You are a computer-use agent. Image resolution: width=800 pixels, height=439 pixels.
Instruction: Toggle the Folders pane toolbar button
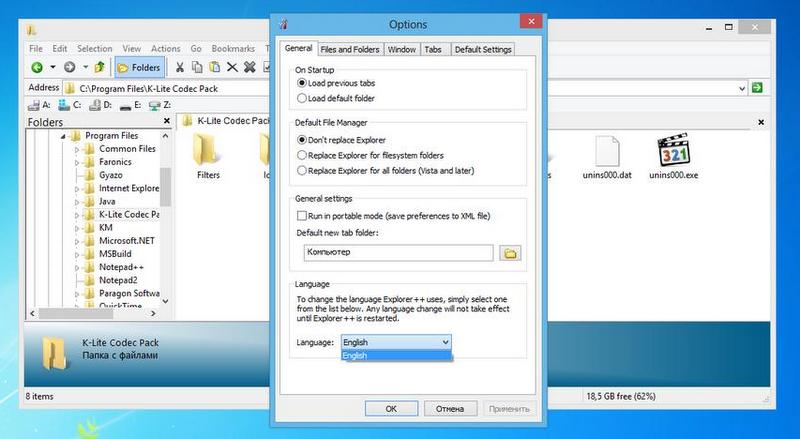pos(139,67)
